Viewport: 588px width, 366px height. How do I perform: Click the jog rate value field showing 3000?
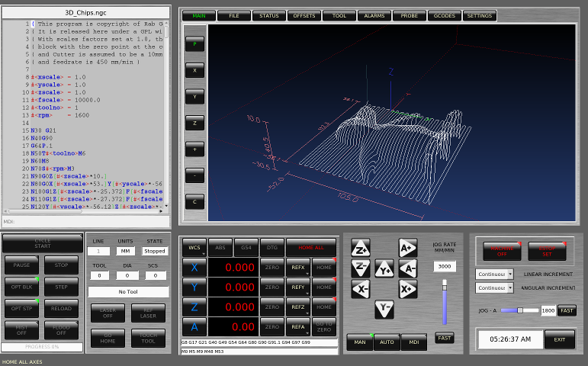click(444, 266)
